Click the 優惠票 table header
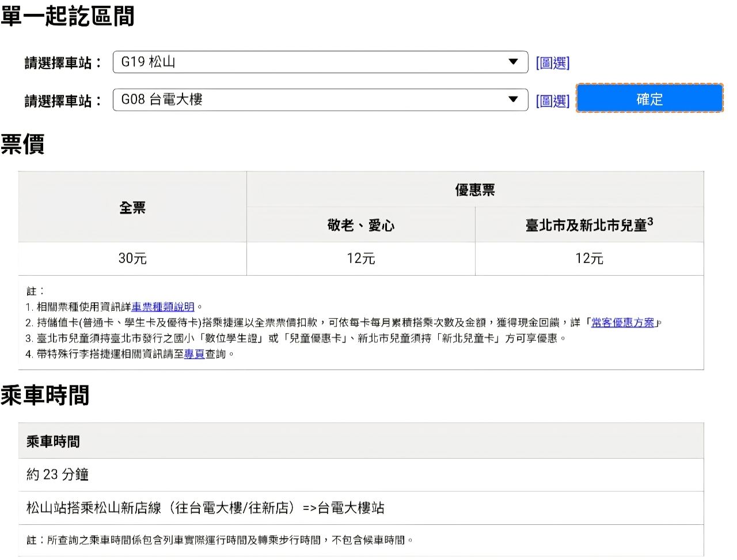The height and width of the screenshot is (560, 737). pos(474,189)
